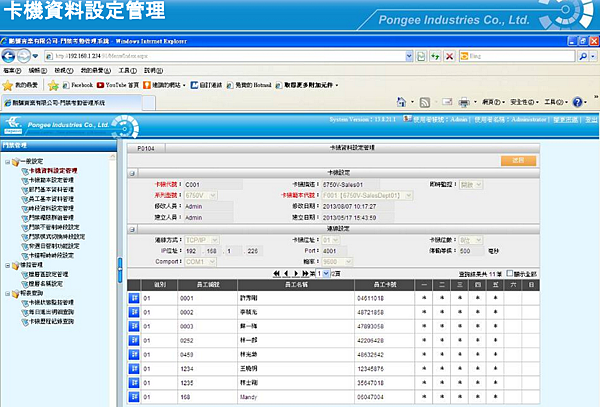
Task: Jump to last page with double-right arrow
Action: click(x=305, y=274)
